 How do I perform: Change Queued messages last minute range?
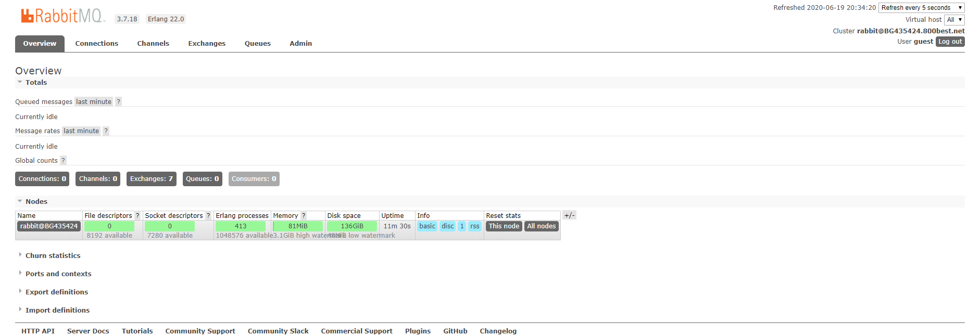[94, 102]
